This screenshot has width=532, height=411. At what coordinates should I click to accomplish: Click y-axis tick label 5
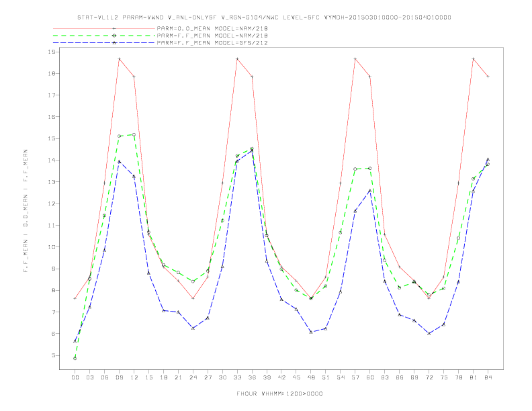click(x=54, y=355)
